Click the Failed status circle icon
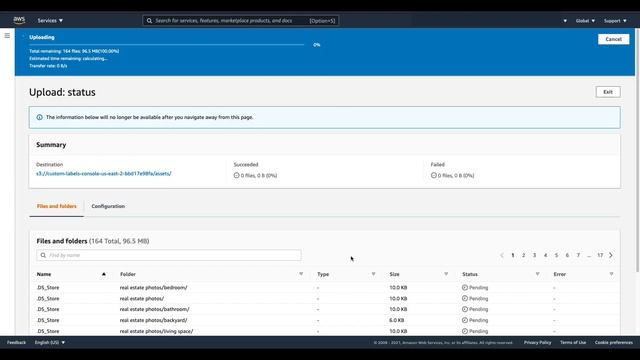640x360 pixels. pos(433,175)
